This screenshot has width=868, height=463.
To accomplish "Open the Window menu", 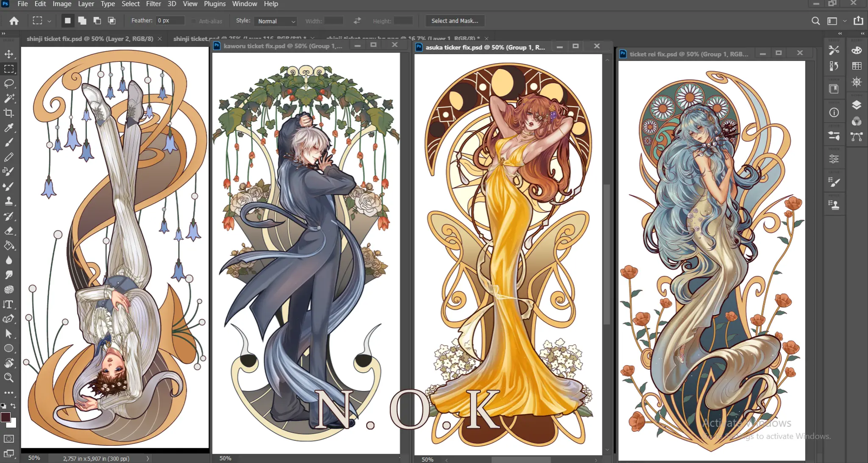I will [x=245, y=4].
